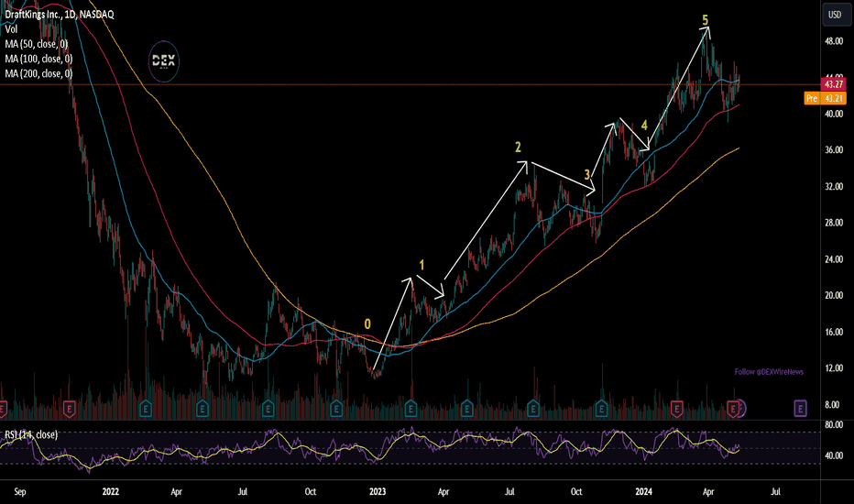854x504 pixels.
Task: Open the earnings marker near May 2023
Action: 466,408
